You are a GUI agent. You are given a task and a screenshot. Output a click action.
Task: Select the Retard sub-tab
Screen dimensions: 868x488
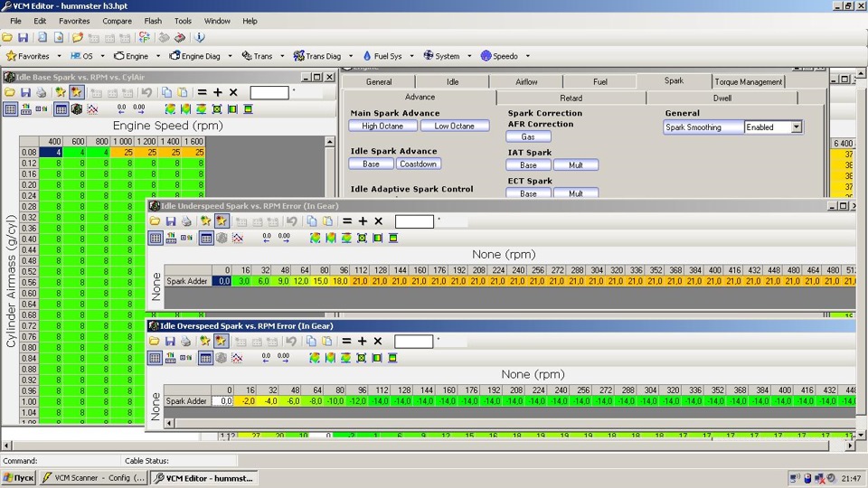[x=571, y=98]
